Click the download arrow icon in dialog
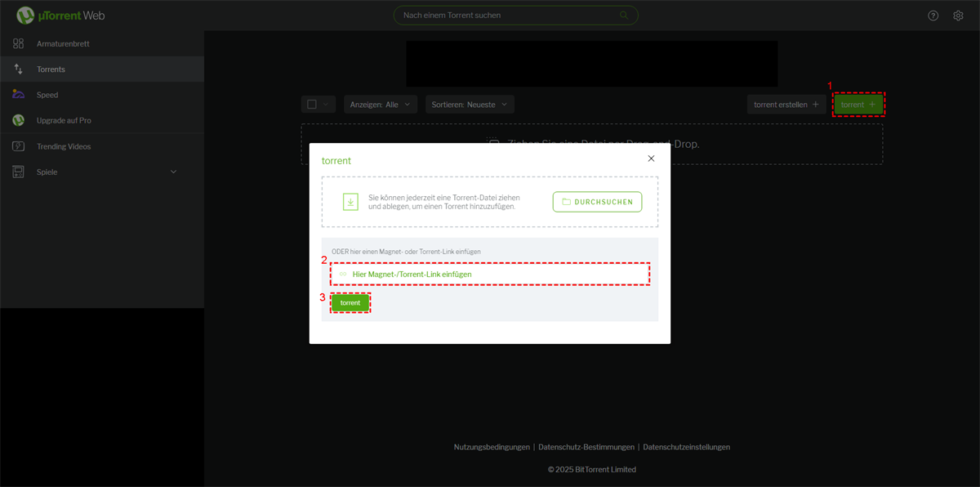The width and height of the screenshot is (980, 487). pyautogui.click(x=350, y=202)
